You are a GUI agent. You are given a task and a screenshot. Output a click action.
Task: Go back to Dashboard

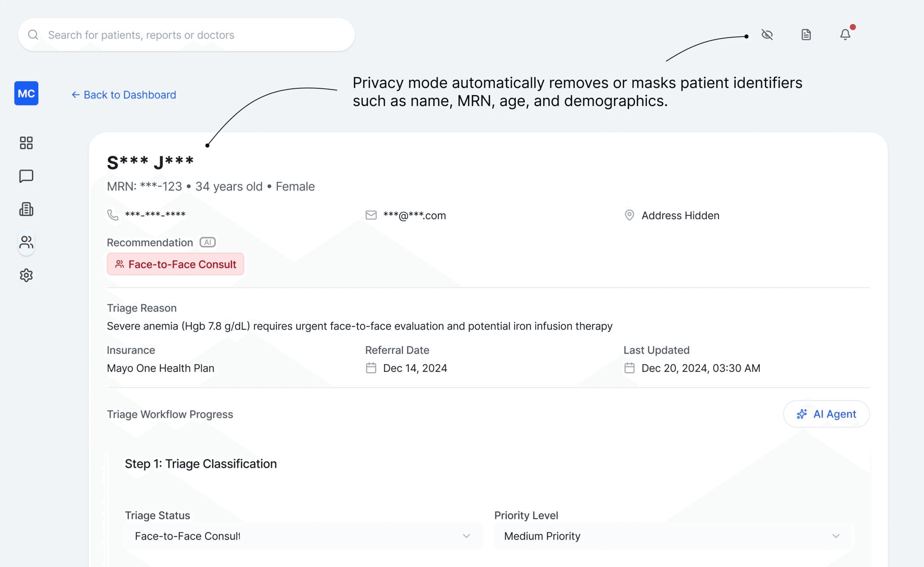[124, 95]
